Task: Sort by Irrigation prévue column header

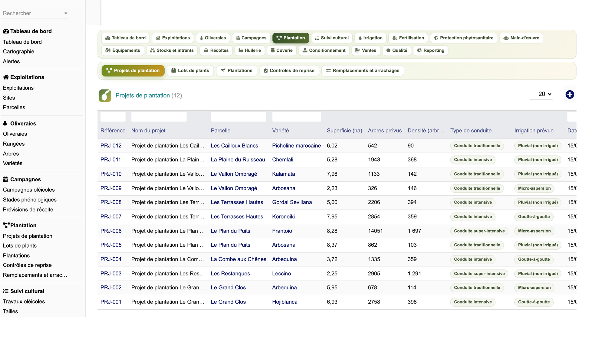Action: [534, 131]
